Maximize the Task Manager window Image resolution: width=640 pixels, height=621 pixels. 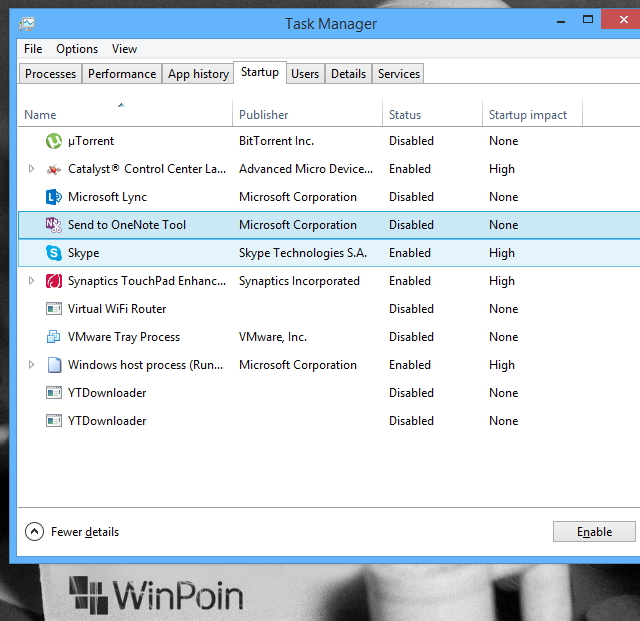[x=588, y=19]
